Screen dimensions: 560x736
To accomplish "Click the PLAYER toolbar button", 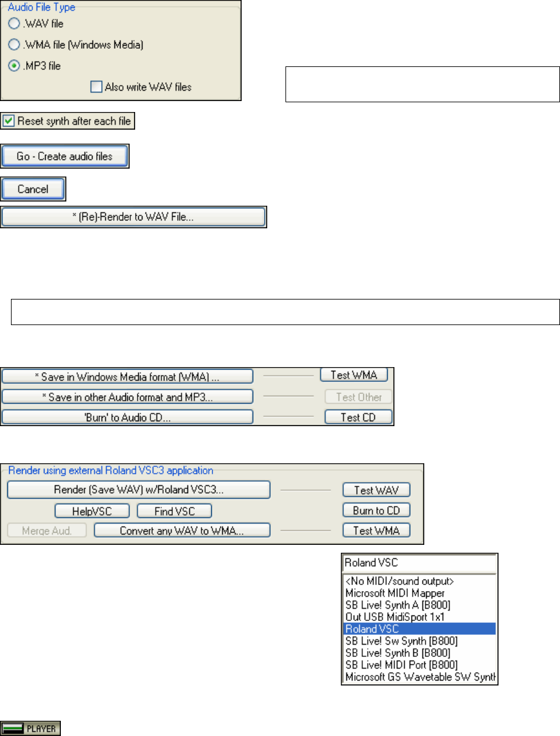I will point(31,727).
